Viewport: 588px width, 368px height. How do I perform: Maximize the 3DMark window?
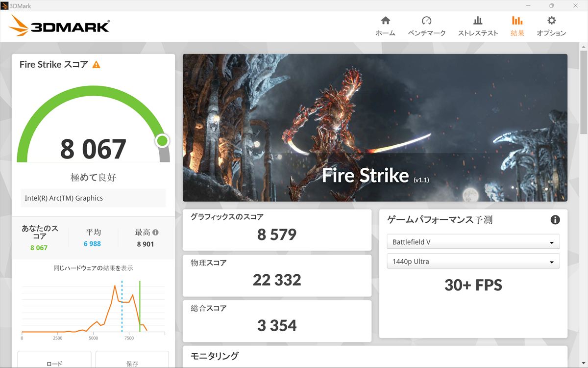coord(551,6)
